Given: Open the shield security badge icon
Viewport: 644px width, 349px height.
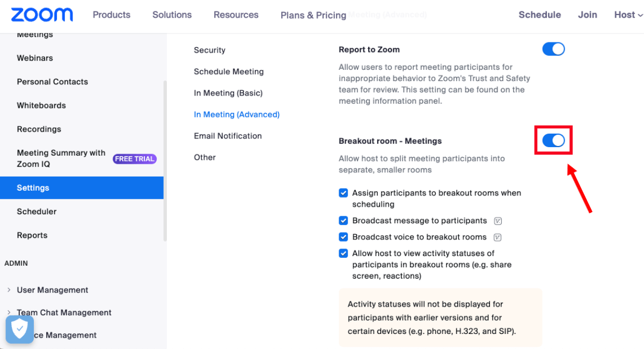Looking at the screenshot, I should pyautogui.click(x=20, y=329).
